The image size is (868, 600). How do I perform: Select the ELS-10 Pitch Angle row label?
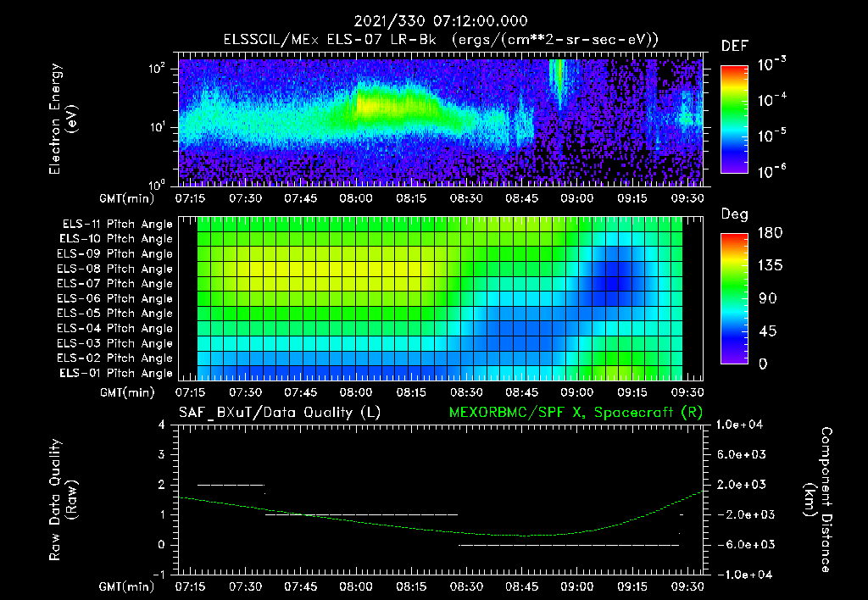pos(116,239)
